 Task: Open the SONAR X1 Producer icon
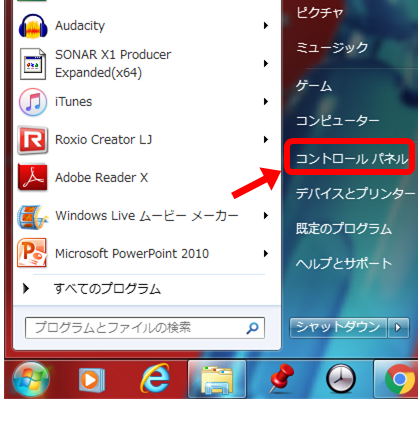pos(33,64)
